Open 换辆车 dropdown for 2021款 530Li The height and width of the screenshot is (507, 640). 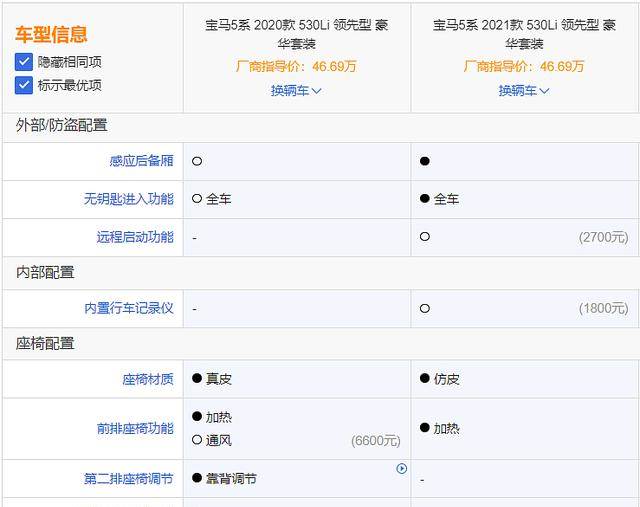click(524, 91)
